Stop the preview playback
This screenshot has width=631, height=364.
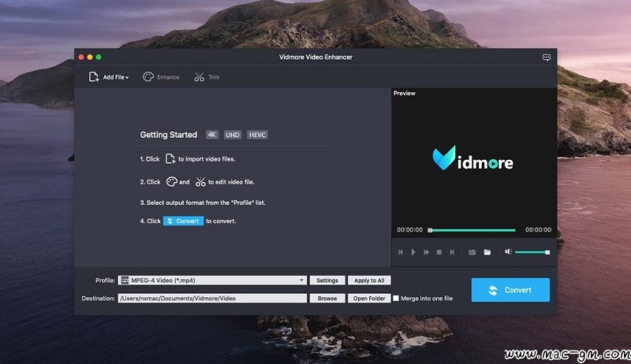tap(439, 252)
